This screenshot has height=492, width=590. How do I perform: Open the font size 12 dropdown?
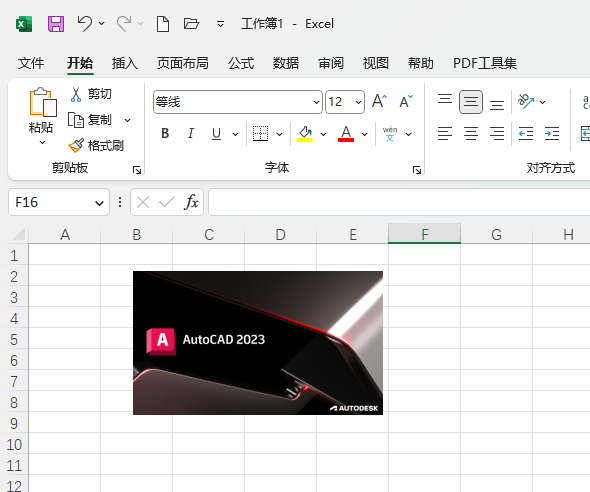coord(358,102)
